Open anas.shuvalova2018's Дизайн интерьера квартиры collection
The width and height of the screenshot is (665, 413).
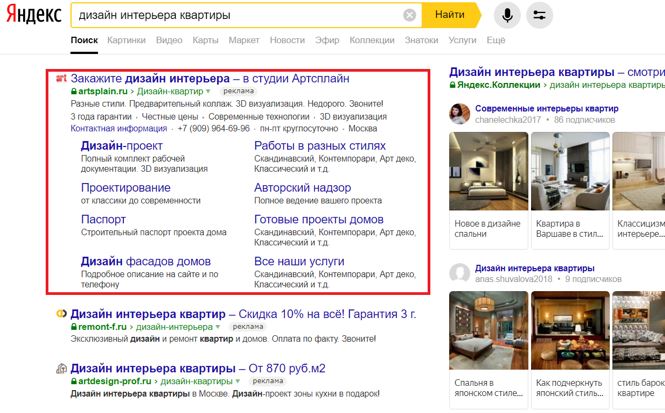(x=534, y=268)
